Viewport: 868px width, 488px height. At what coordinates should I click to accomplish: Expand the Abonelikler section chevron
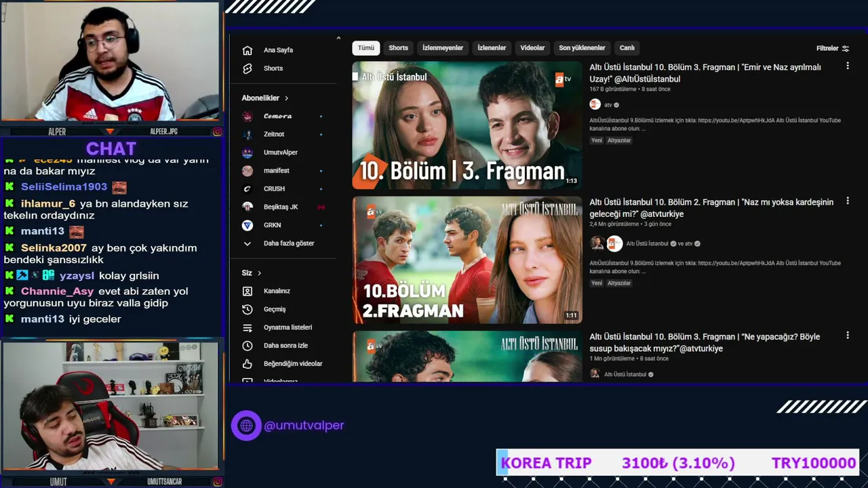click(286, 98)
